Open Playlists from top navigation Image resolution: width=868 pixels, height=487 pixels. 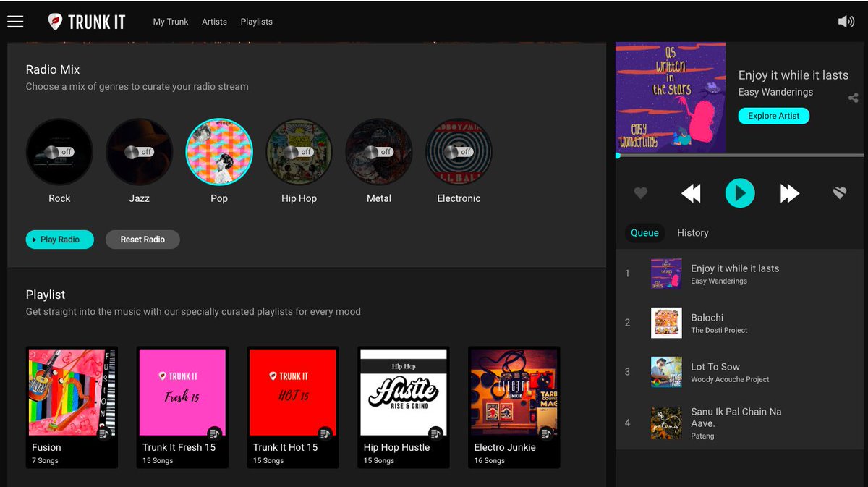(257, 22)
